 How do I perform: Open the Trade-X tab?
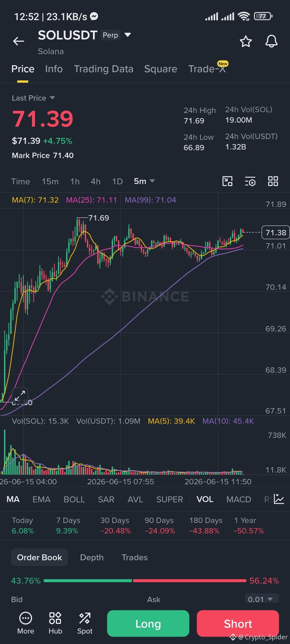[207, 69]
